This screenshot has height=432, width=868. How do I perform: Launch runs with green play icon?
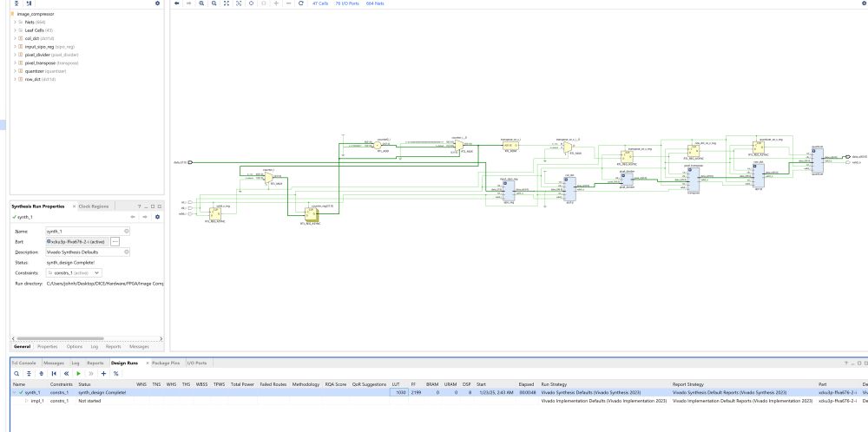tap(79, 373)
